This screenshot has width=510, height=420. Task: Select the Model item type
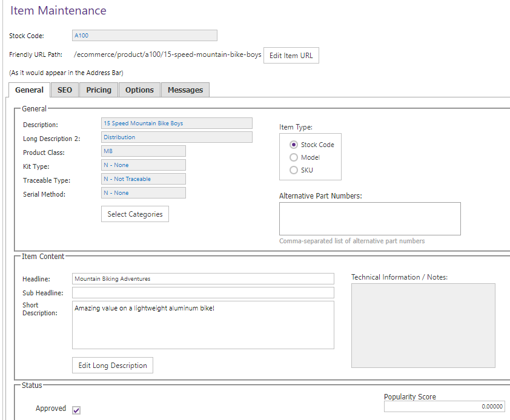[294, 157]
